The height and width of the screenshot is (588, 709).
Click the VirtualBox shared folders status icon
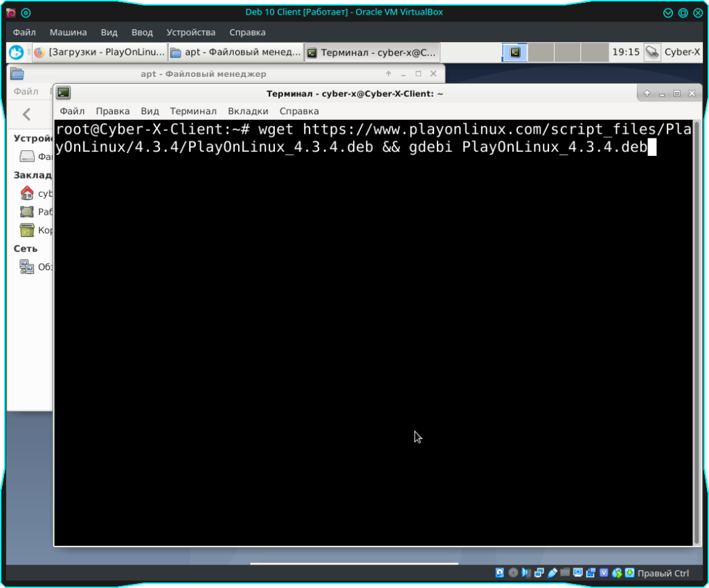point(565,573)
